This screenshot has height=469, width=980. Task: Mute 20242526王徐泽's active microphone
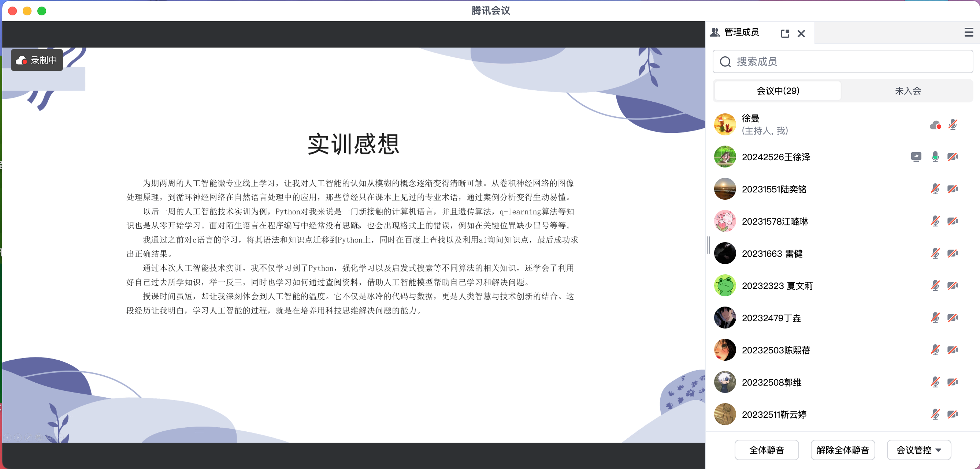tap(935, 157)
